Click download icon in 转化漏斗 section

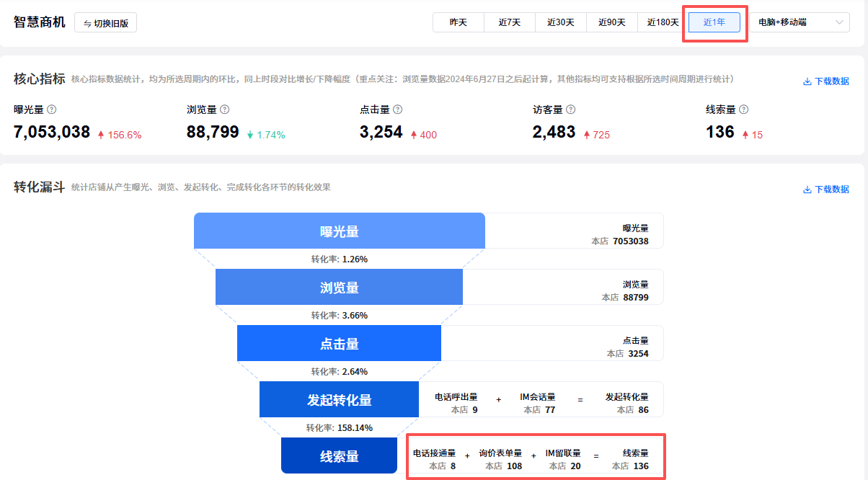pos(807,190)
